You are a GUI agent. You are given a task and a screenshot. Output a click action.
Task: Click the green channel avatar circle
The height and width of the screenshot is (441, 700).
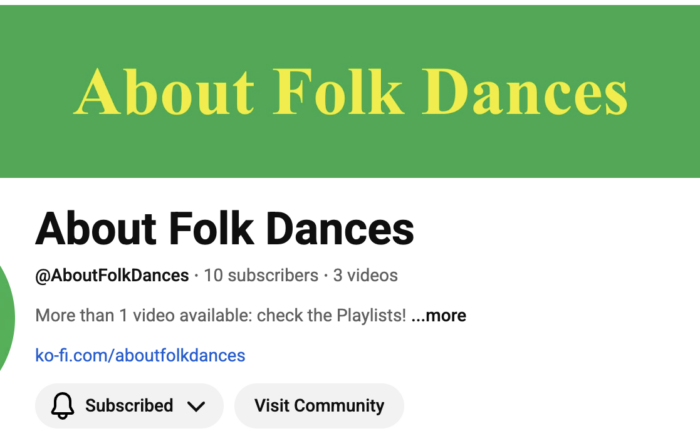(8, 320)
